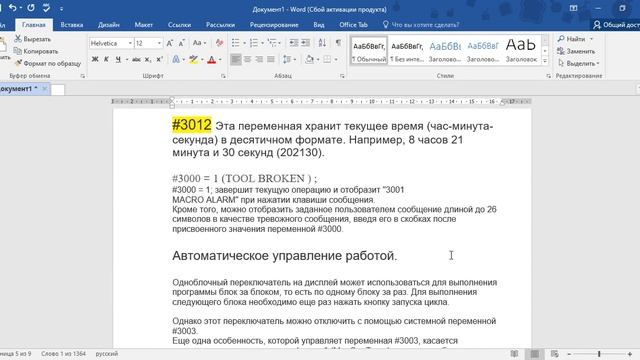Open the Вставка ribbon tab
Screen dimensions: 640x360
72,25
